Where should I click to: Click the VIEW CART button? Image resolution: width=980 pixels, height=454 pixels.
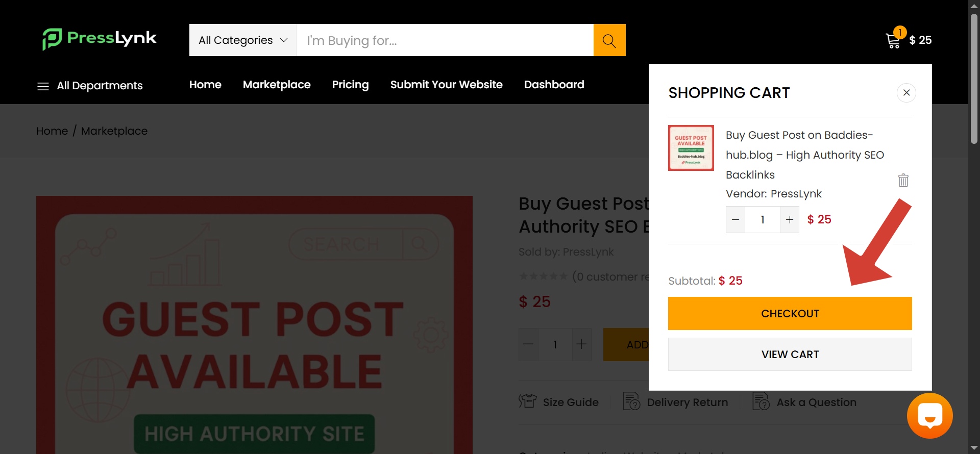pyautogui.click(x=790, y=355)
